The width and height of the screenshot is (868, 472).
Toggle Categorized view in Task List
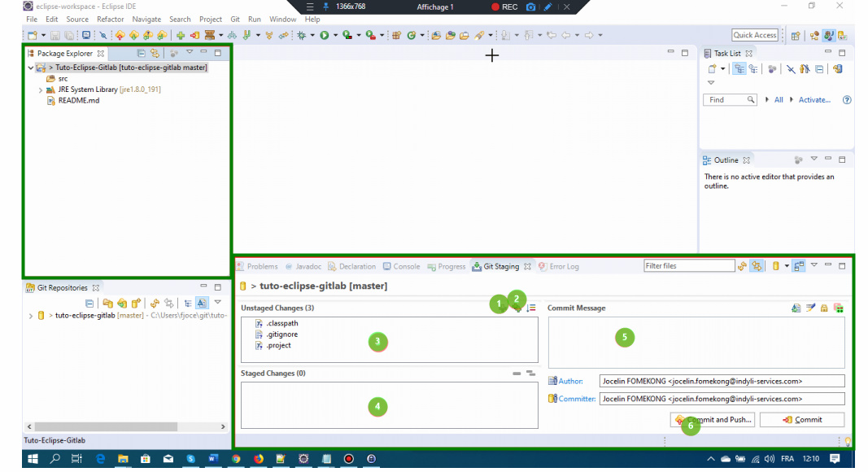tap(739, 69)
